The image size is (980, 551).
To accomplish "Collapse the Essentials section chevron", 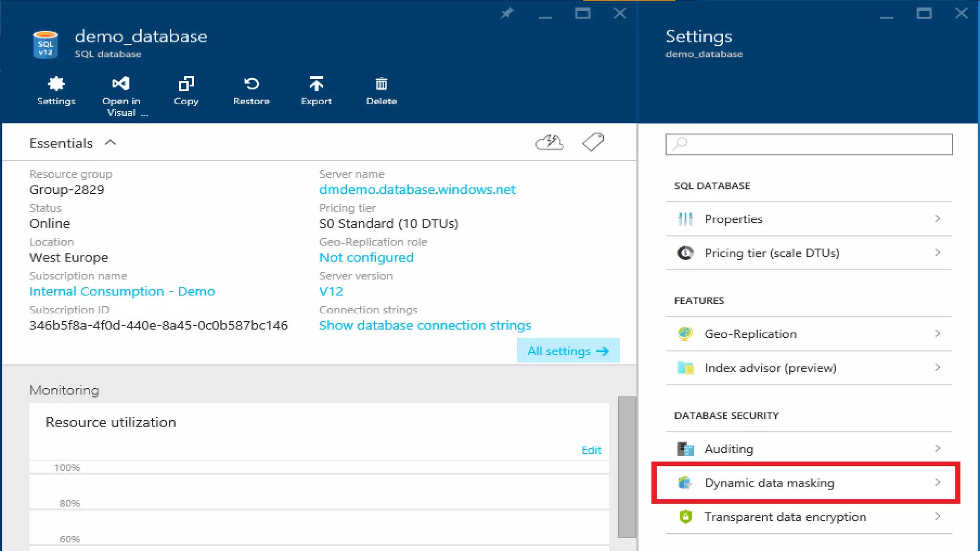I will click(x=111, y=143).
